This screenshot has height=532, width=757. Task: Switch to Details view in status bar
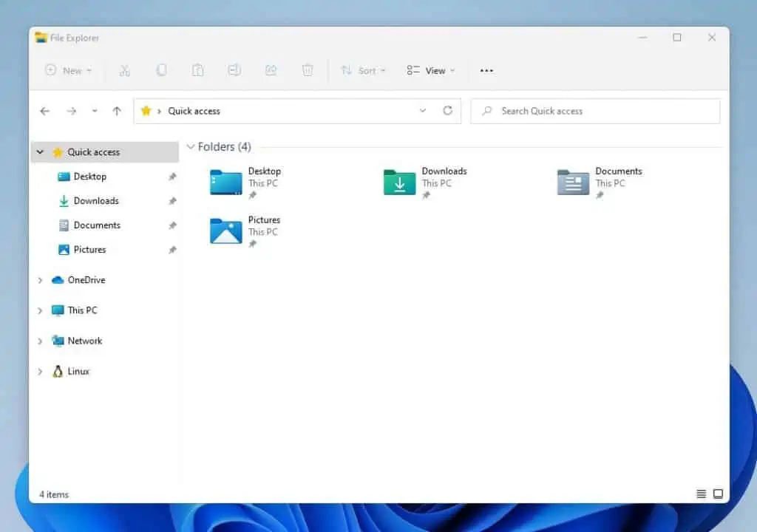[x=701, y=494]
